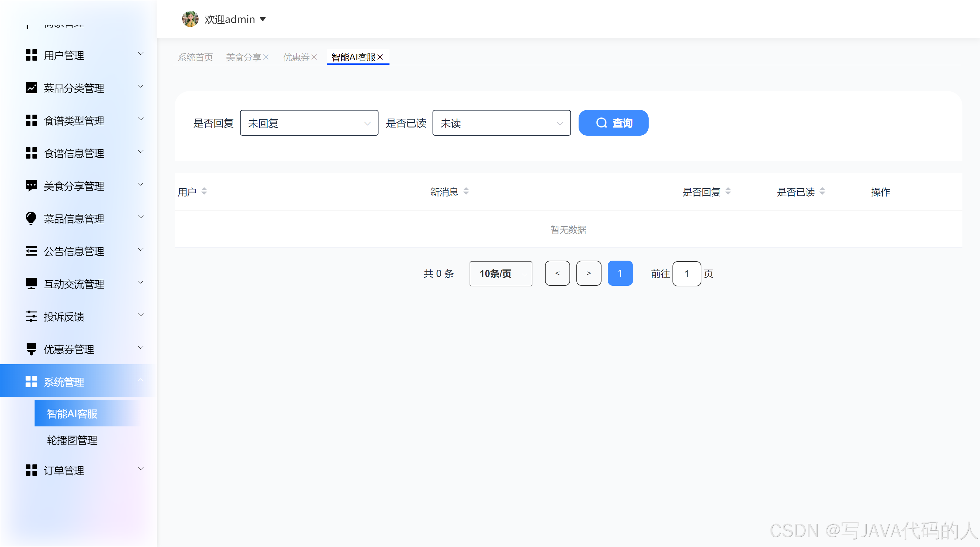
Task: Expand the 菜品分类管理 menu chevron
Action: (x=141, y=86)
